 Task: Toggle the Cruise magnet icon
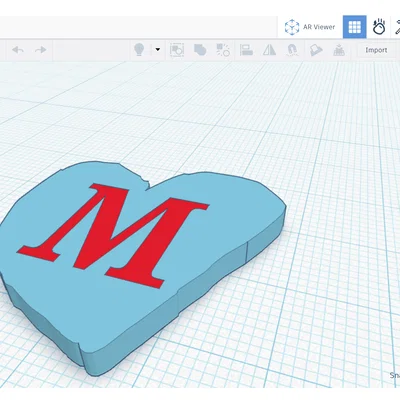[x=292, y=50]
